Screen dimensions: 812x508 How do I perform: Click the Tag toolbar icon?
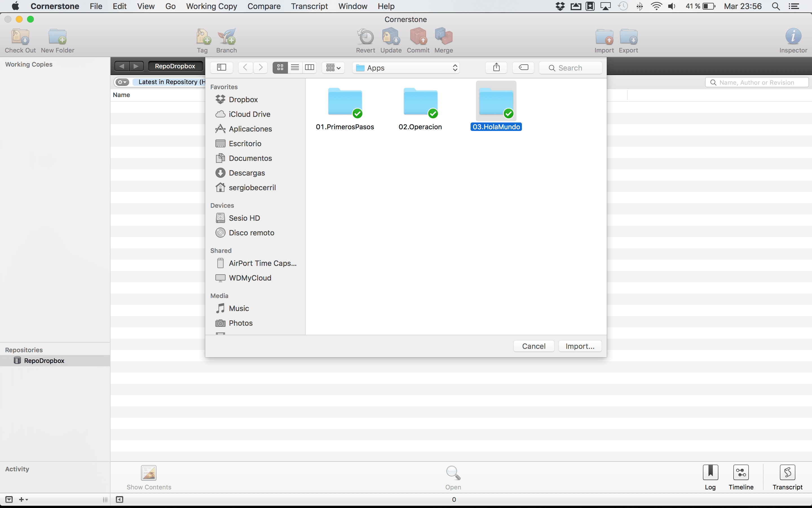(203, 36)
